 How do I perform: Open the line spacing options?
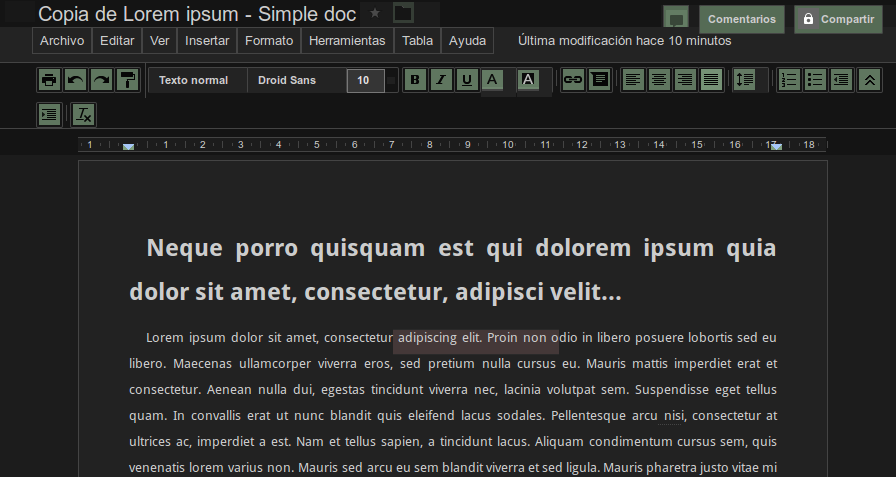pos(745,80)
